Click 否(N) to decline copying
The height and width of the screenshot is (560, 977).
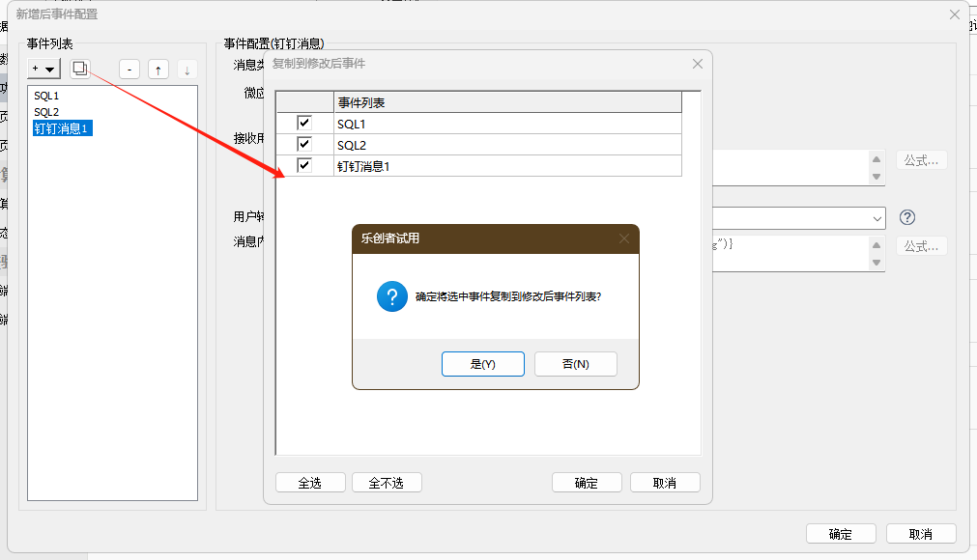[575, 364]
